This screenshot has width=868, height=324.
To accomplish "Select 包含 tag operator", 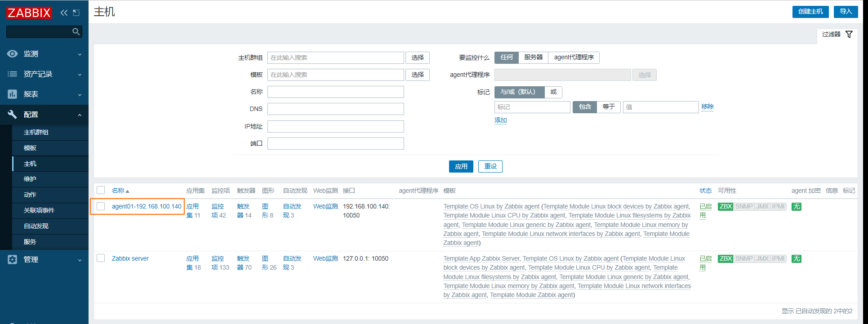I will pos(585,107).
